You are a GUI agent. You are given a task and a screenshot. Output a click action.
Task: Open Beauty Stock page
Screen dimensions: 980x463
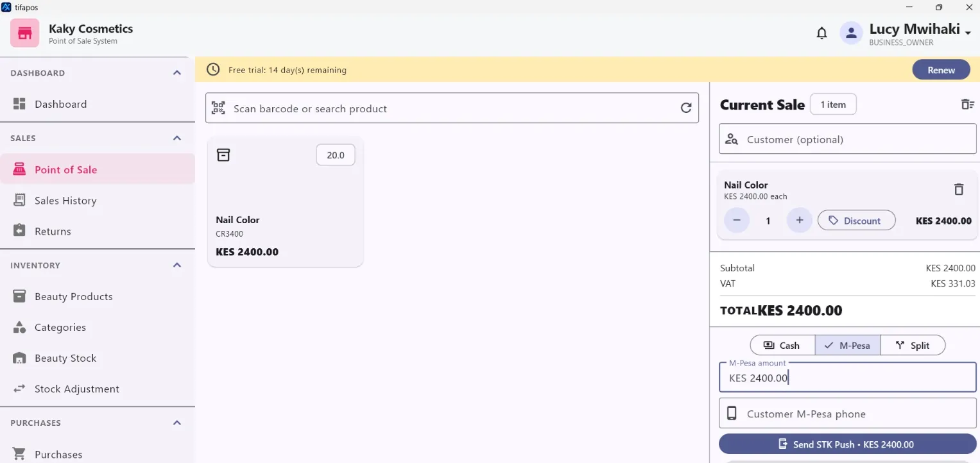[98, 358]
